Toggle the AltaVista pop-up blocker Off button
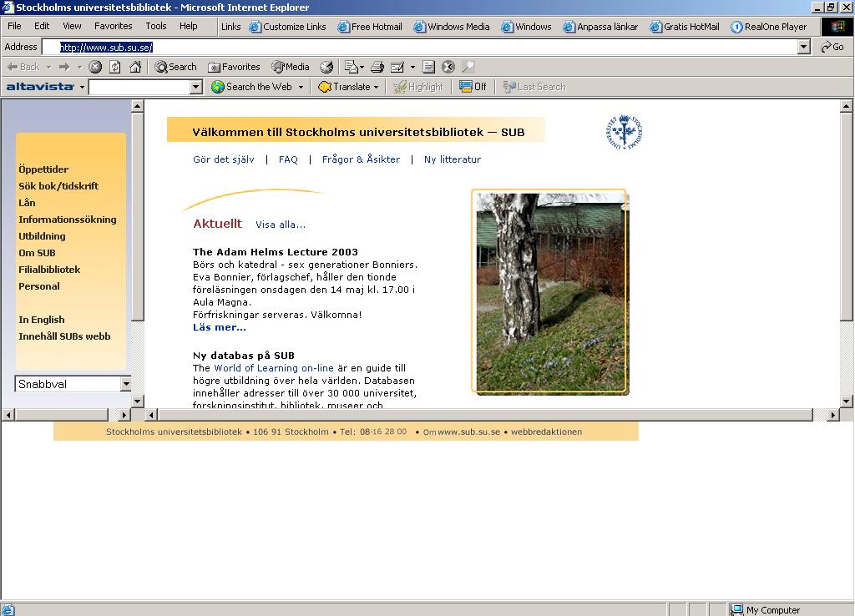855x616 pixels. [x=473, y=87]
